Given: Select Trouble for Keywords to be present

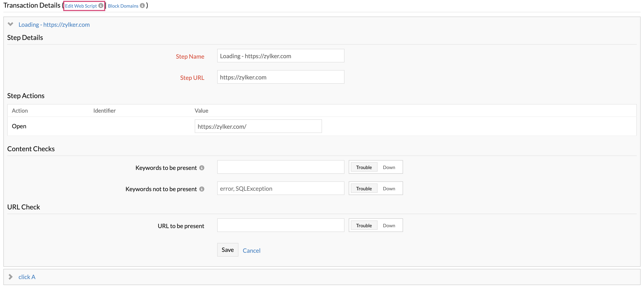Looking at the screenshot, I should pos(364,167).
